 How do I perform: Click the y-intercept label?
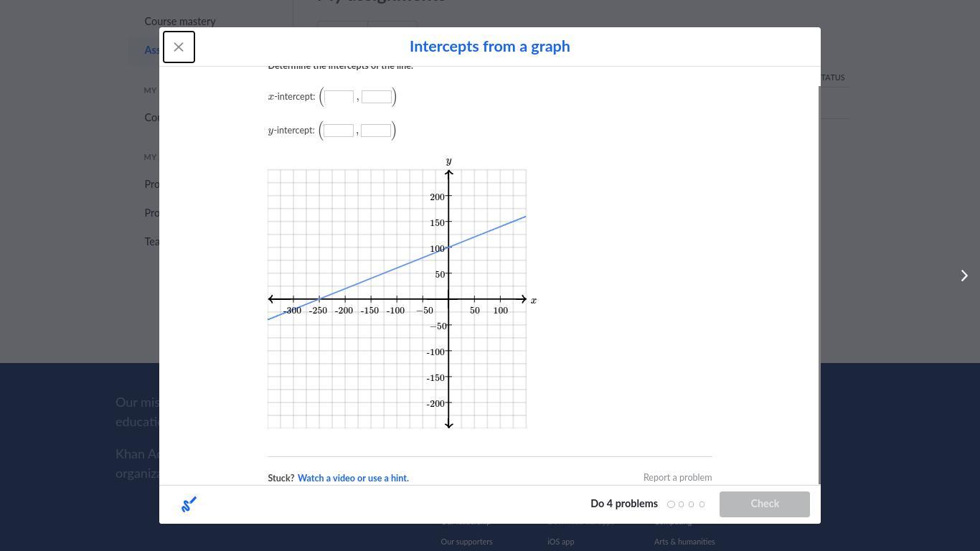(x=291, y=131)
